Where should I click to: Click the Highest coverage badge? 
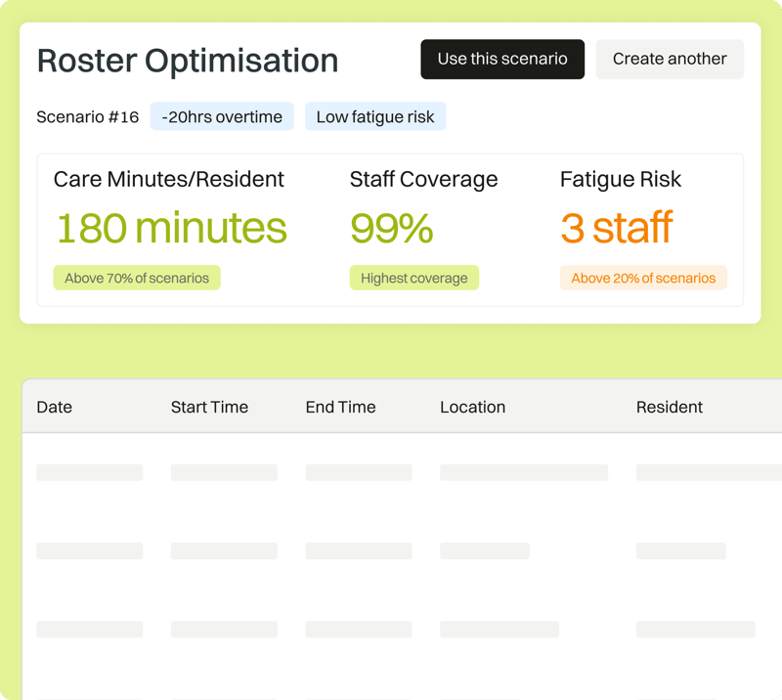(x=414, y=279)
